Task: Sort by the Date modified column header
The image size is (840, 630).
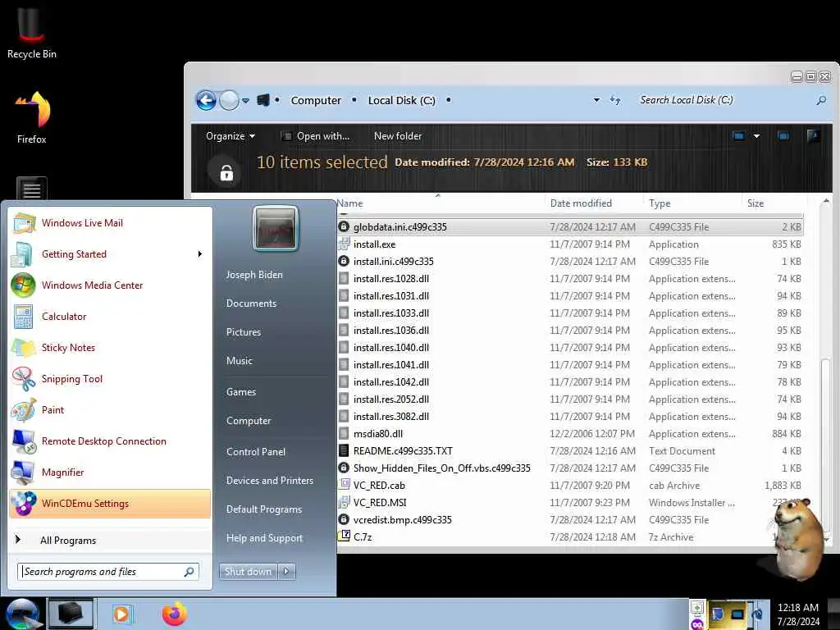Action: pyautogui.click(x=581, y=203)
